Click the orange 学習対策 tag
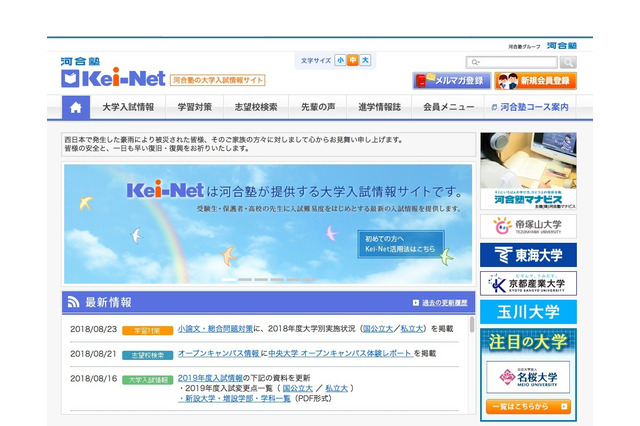 pyautogui.click(x=147, y=331)
